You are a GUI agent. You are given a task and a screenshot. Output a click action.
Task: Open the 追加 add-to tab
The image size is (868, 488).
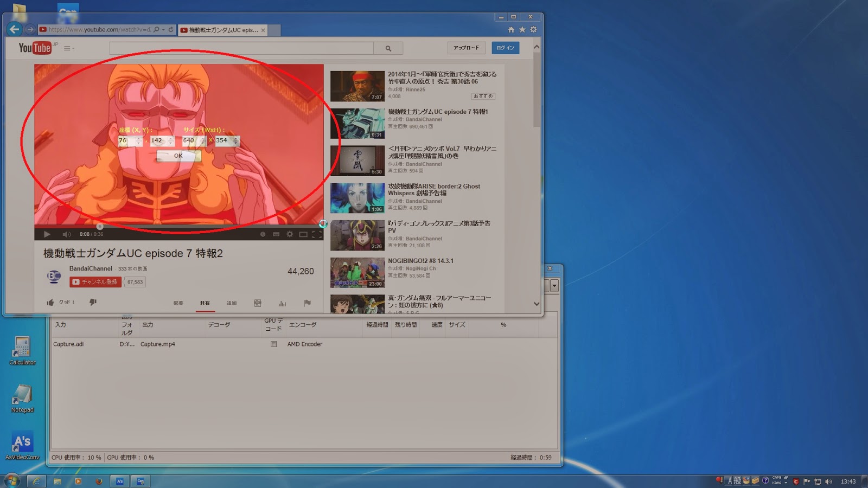point(232,303)
